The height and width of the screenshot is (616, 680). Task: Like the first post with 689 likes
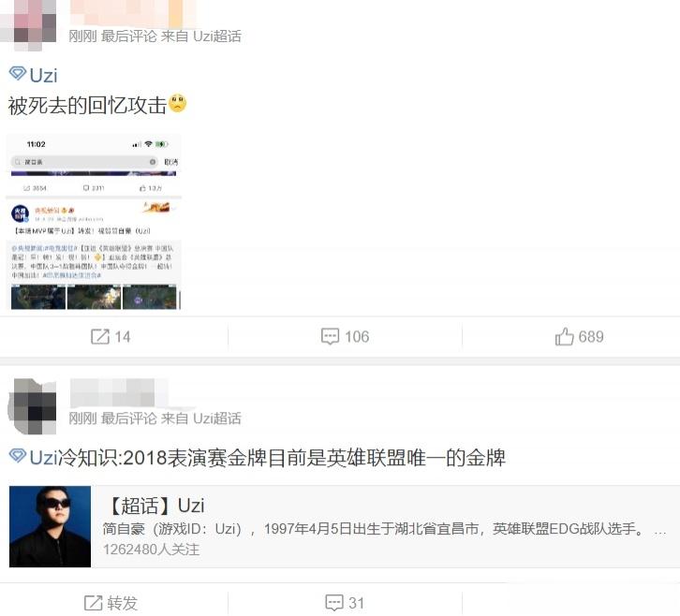[x=564, y=336]
